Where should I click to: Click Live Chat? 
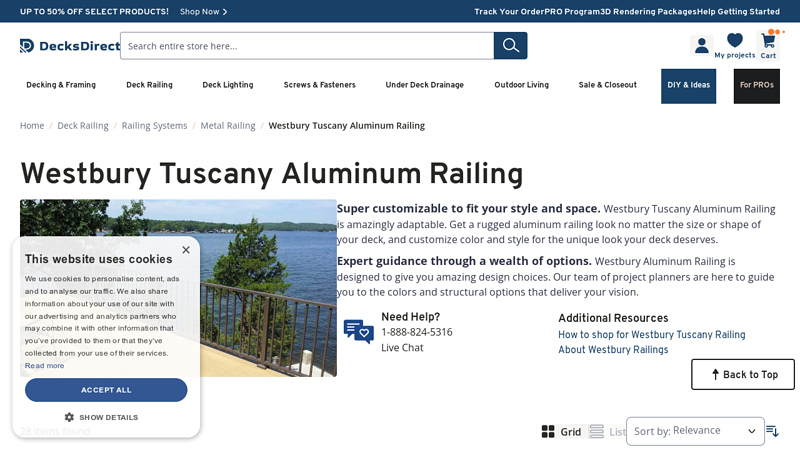point(402,348)
